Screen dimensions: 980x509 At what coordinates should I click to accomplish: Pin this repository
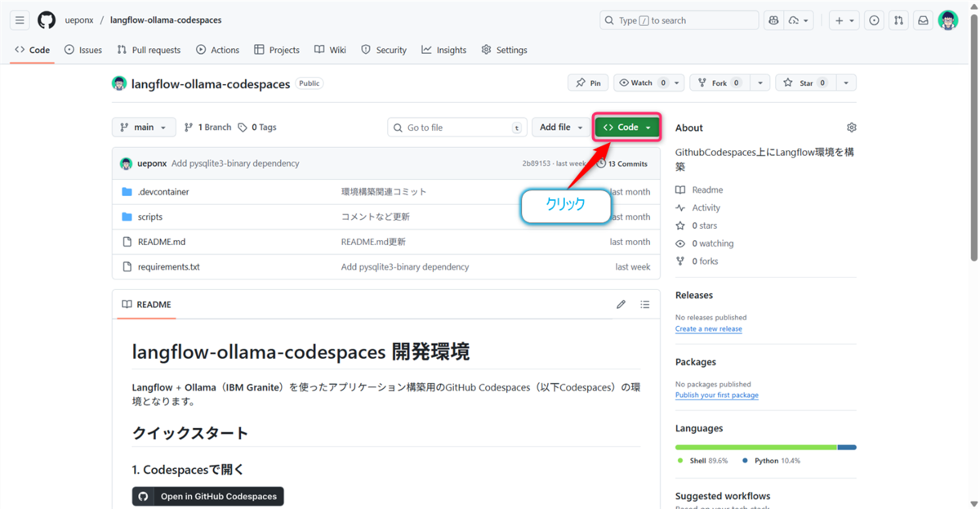588,83
